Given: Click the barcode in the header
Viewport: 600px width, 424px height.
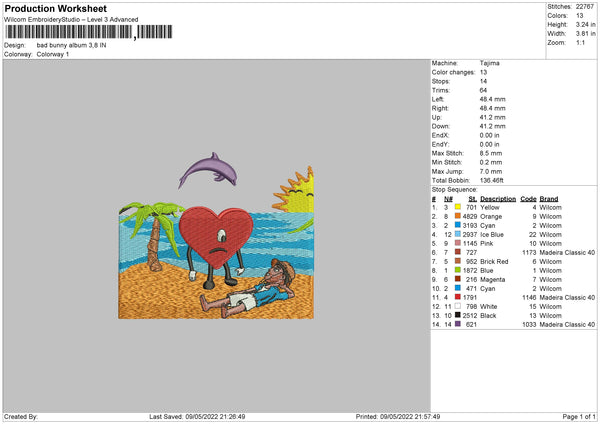Looking at the screenshot, I should (89, 32).
